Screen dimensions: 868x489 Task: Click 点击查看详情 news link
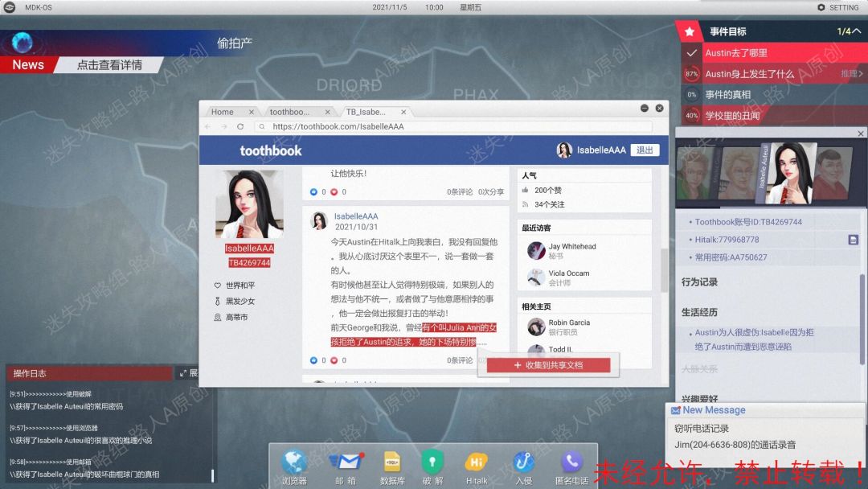(109, 65)
